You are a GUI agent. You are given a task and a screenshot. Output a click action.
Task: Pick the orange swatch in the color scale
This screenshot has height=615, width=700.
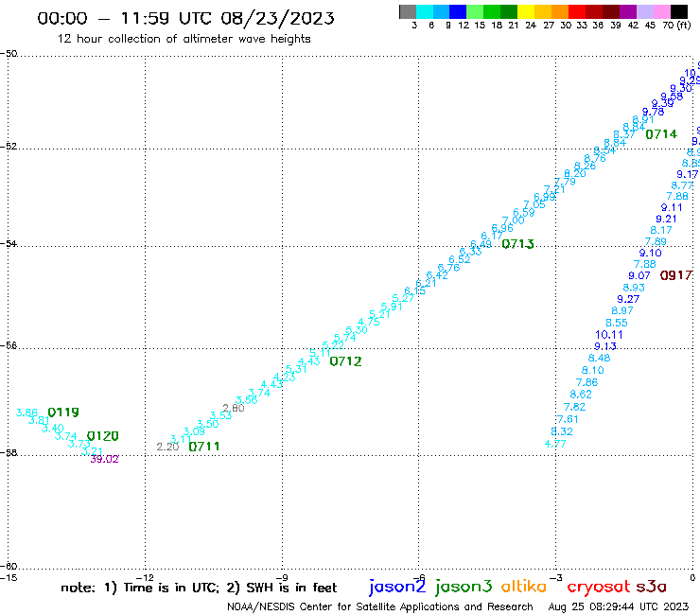click(x=560, y=11)
